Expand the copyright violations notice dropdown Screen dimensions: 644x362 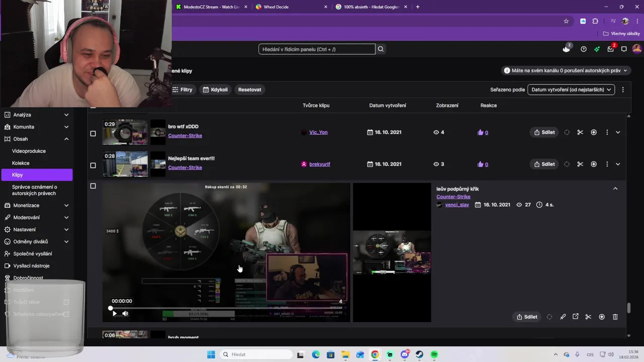(x=567, y=70)
